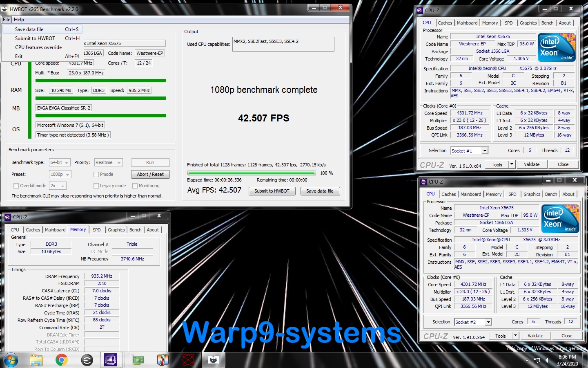Click the Tools button in the Socket #1 CPU-Z window
588x368 pixels.
coord(497,164)
